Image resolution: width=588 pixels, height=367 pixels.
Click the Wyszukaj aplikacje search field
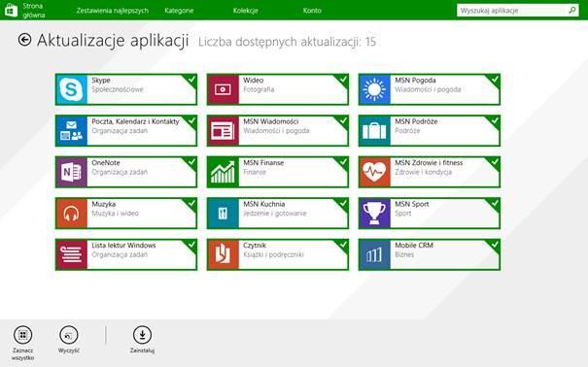pyautogui.click(x=517, y=11)
